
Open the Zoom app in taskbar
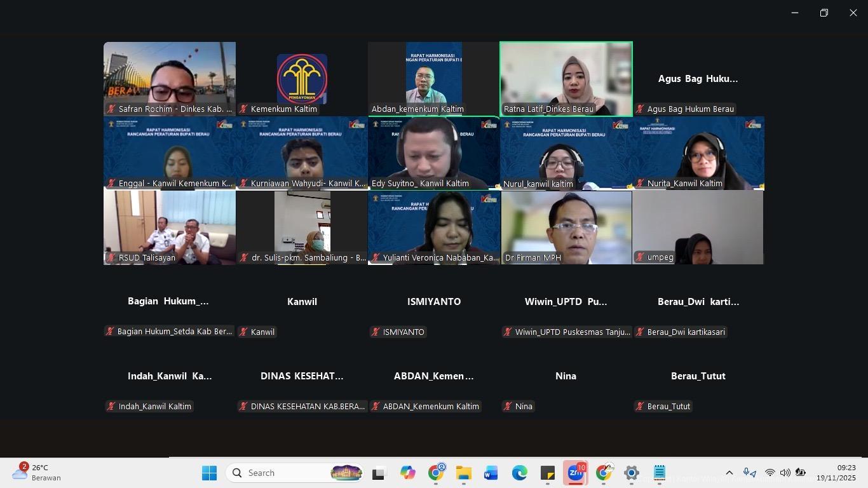click(x=575, y=473)
